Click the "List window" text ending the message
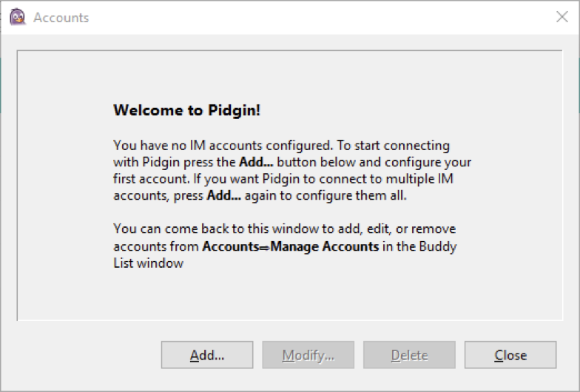This screenshot has height=392, width=580. tap(148, 263)
